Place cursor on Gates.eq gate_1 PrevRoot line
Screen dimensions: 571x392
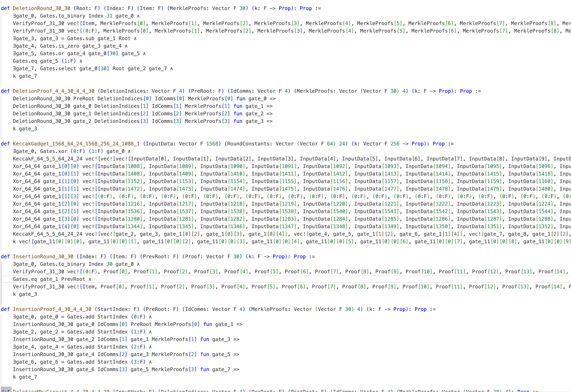click(x=52, y=279)
